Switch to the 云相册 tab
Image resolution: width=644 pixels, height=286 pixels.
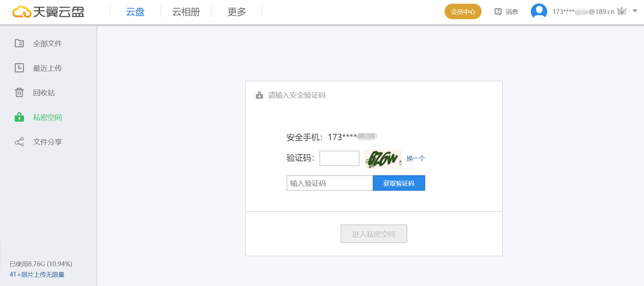coord(186,12)
